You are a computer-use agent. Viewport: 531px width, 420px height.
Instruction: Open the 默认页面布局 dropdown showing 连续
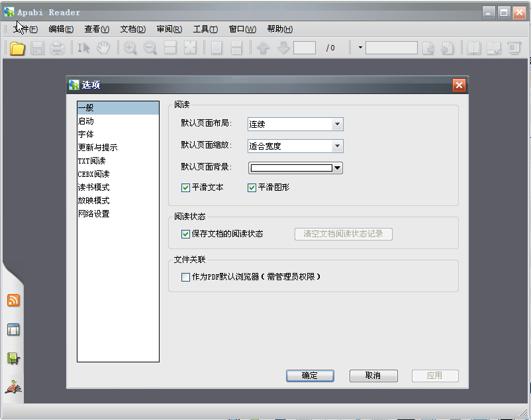tap(295, 125)
